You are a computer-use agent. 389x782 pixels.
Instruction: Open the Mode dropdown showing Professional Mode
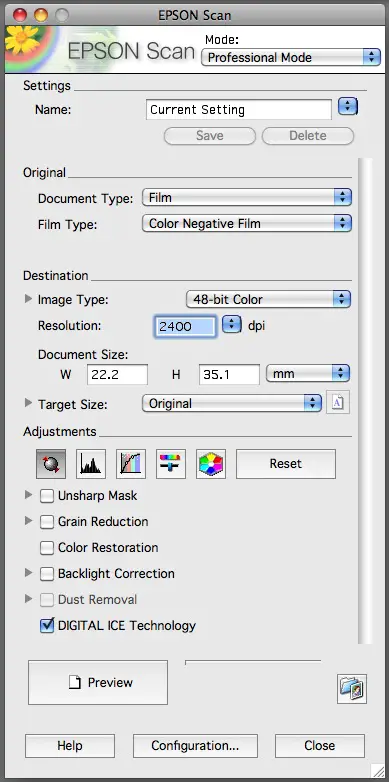click(x=291, y=57)
